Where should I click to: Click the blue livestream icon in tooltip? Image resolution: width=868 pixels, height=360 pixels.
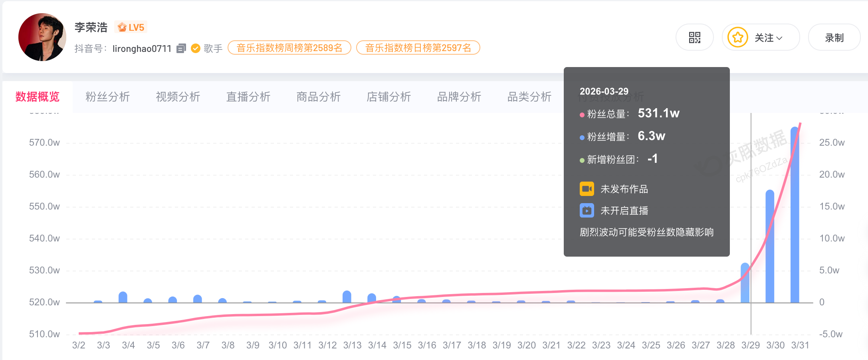tap(587, 210)
